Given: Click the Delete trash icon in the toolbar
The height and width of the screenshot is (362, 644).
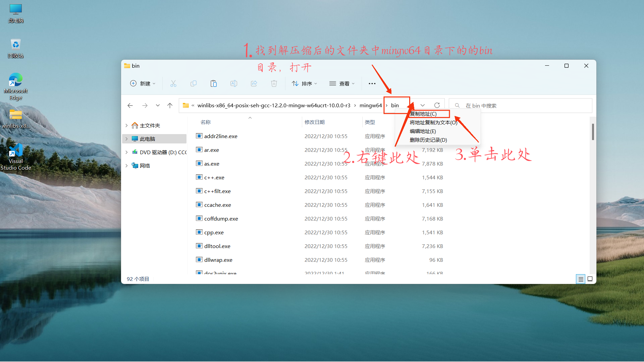Looking at the screenshot, I should (x=274, y=83).
